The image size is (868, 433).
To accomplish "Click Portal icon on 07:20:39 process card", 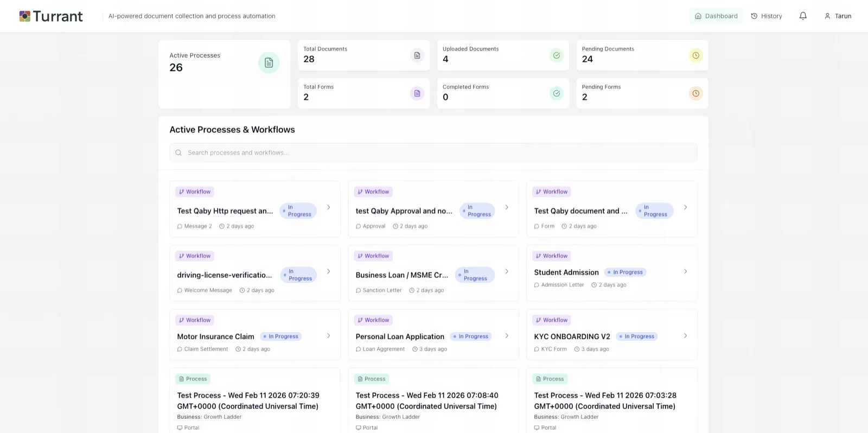I will tap(180, 428).
